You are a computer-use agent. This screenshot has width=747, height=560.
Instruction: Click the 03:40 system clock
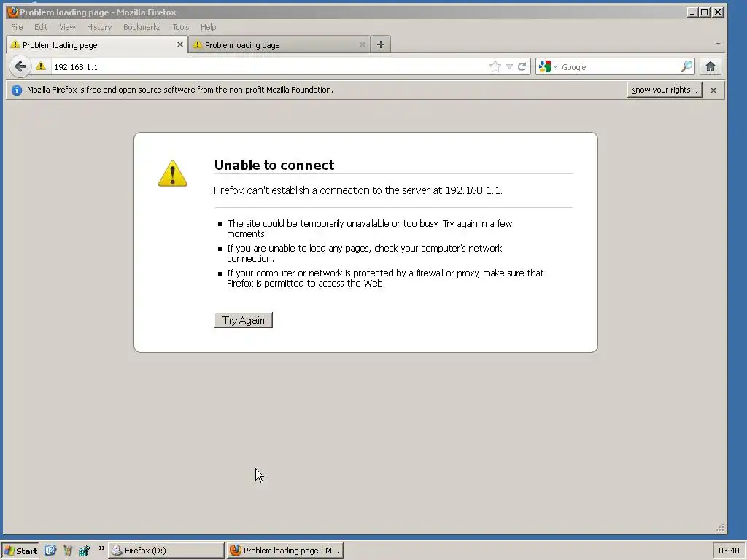coord(729,551)
